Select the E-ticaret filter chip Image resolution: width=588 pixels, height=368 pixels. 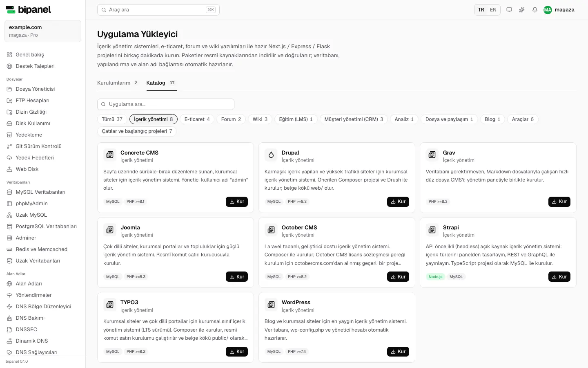click(197, 119)
